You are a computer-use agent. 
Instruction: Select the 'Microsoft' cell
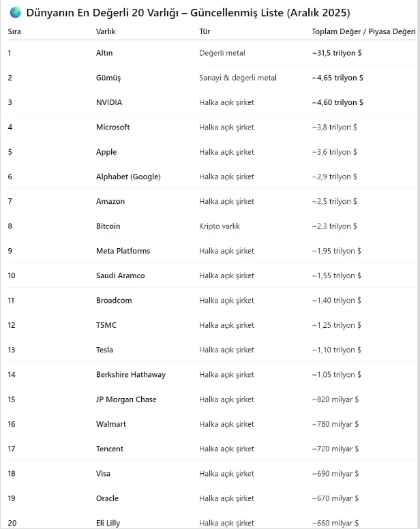click(x=112, y=127)
